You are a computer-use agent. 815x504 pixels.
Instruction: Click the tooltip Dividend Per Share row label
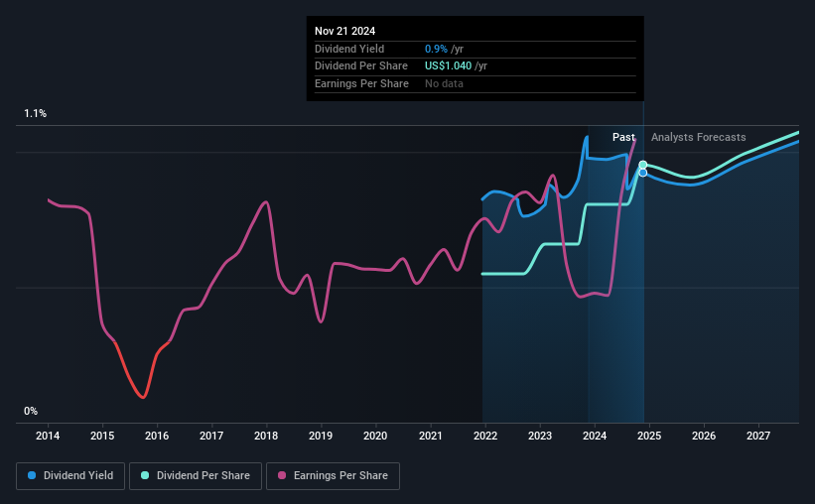[x=360, y=66]
